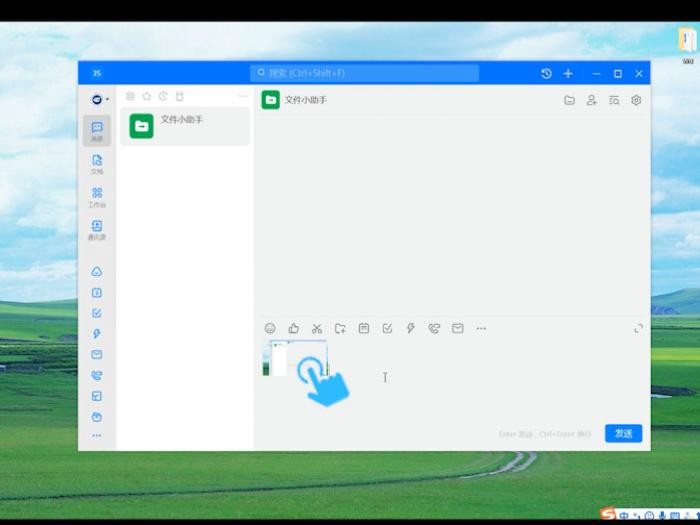Open the calendar icon in message toolbar
The height and width of the screenshot is (525, 700).
coord(364,329)
